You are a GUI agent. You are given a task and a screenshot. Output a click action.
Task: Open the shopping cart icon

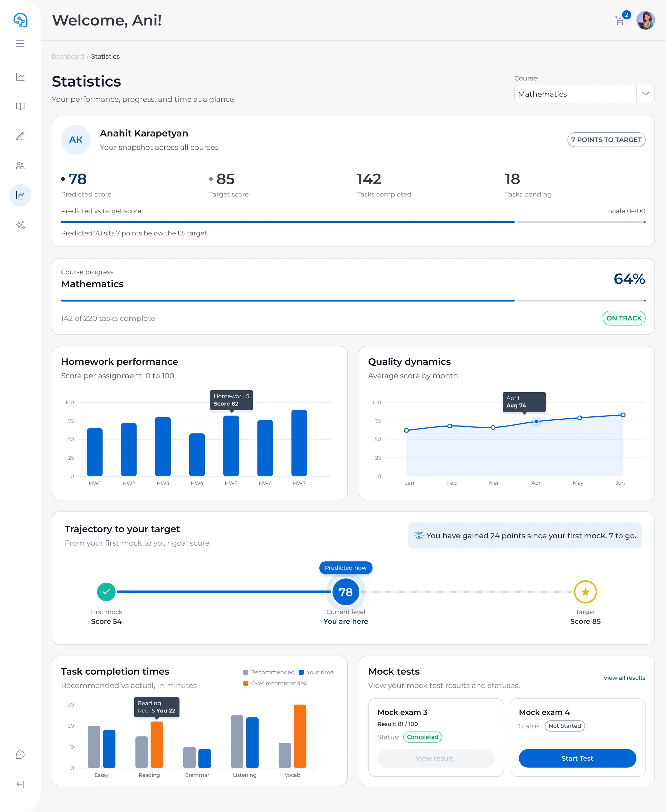click(x=619, y=20)
